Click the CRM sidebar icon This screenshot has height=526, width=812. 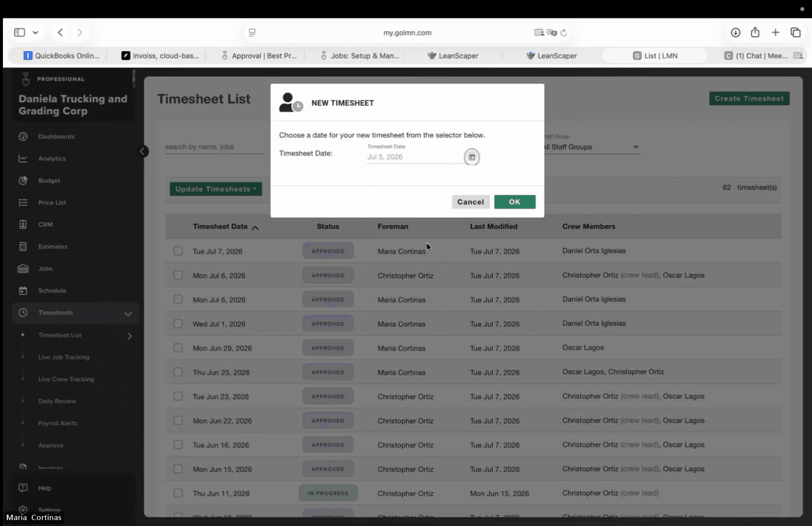(23, 224)
